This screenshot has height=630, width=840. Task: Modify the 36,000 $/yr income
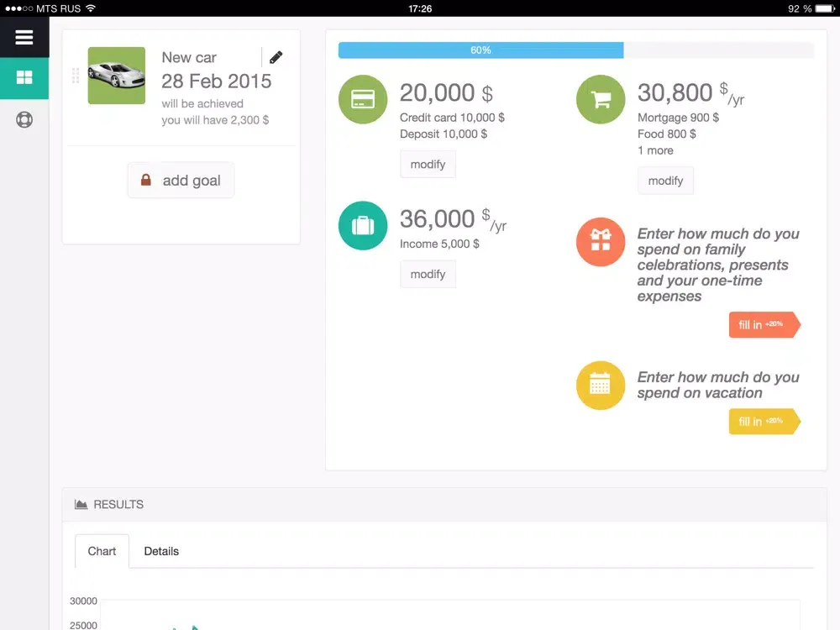428,275
